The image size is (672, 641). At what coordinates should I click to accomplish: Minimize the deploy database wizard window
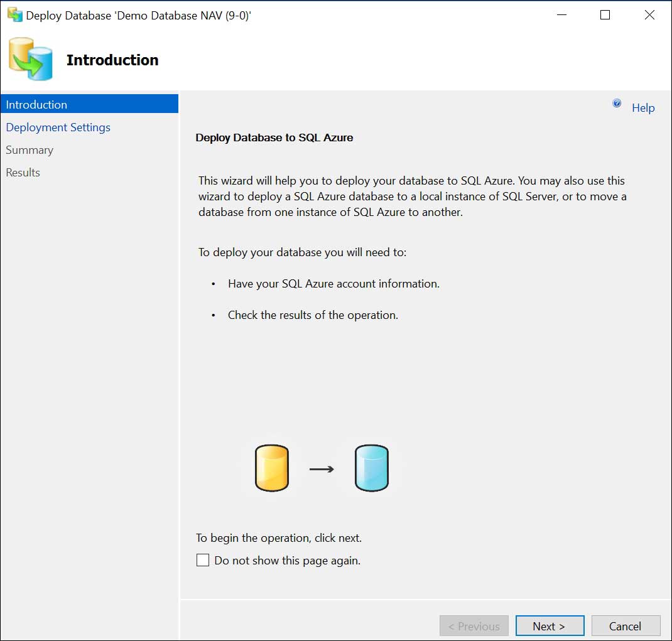coord(561,14)
